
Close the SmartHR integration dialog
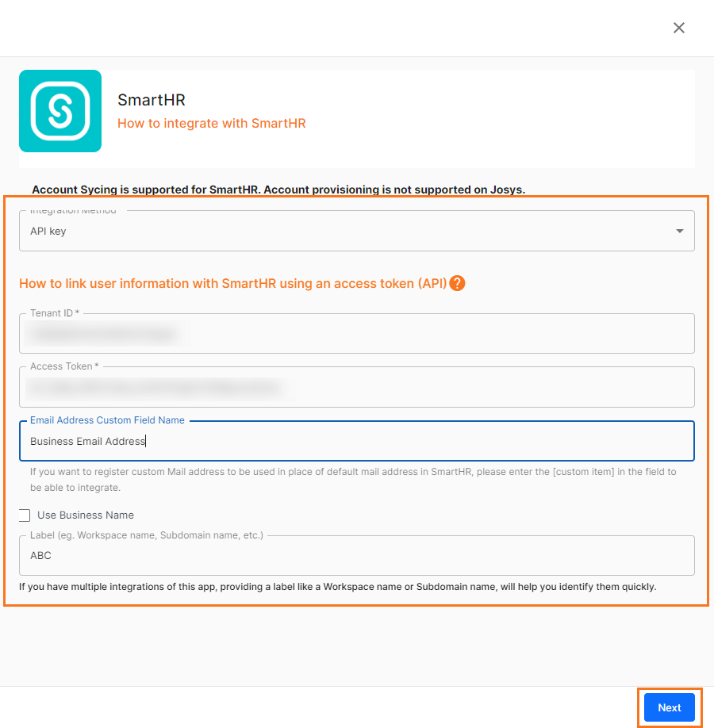point(678,28)
